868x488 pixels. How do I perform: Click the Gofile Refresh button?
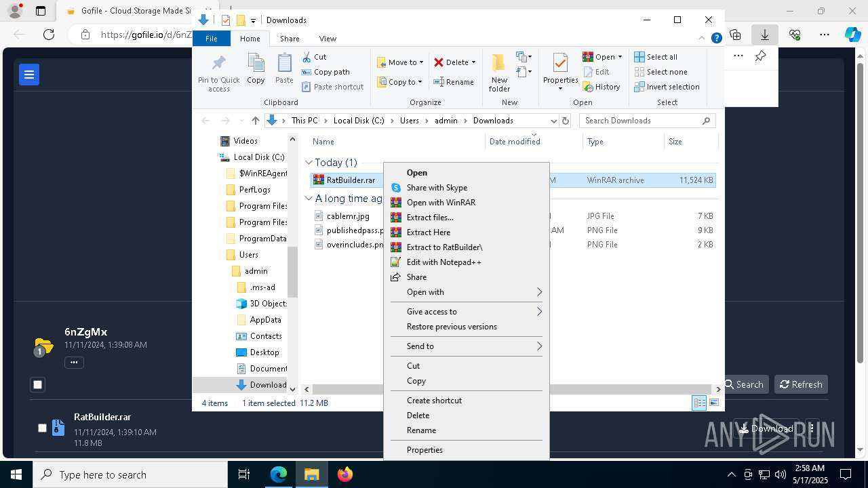click(801, 384)
